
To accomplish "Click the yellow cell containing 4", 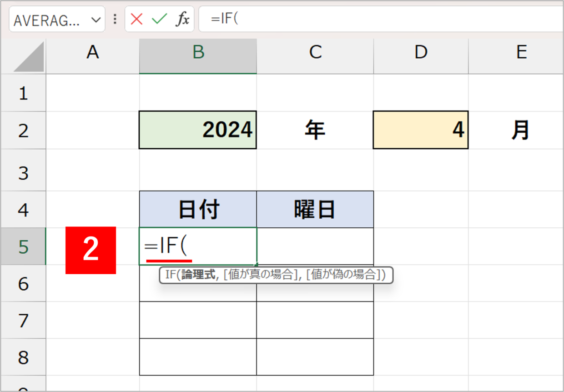I will point(421,130).
